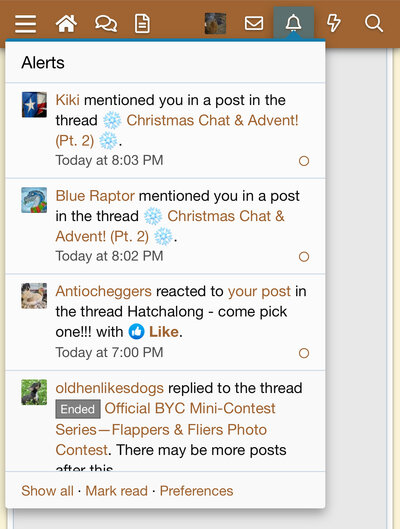Mark Blue Raptor's alert as read
400x529 pixels.
coord(304,257)
